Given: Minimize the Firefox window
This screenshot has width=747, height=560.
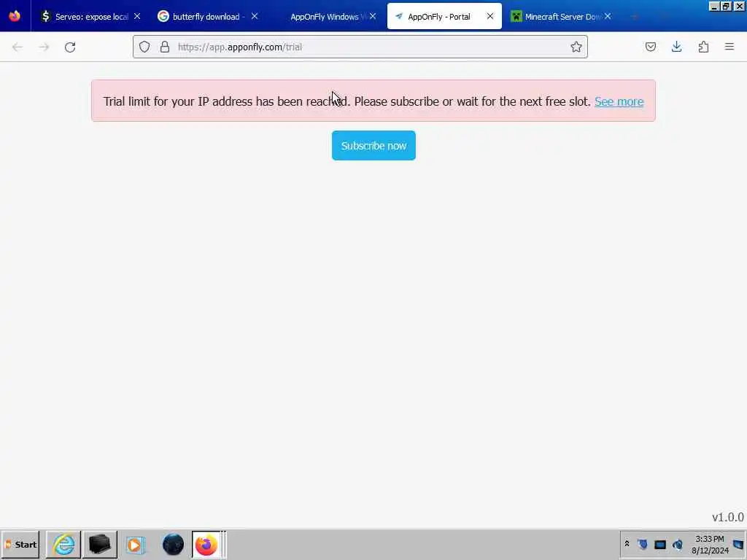Looking at the screenshot, I should [713, 6].
